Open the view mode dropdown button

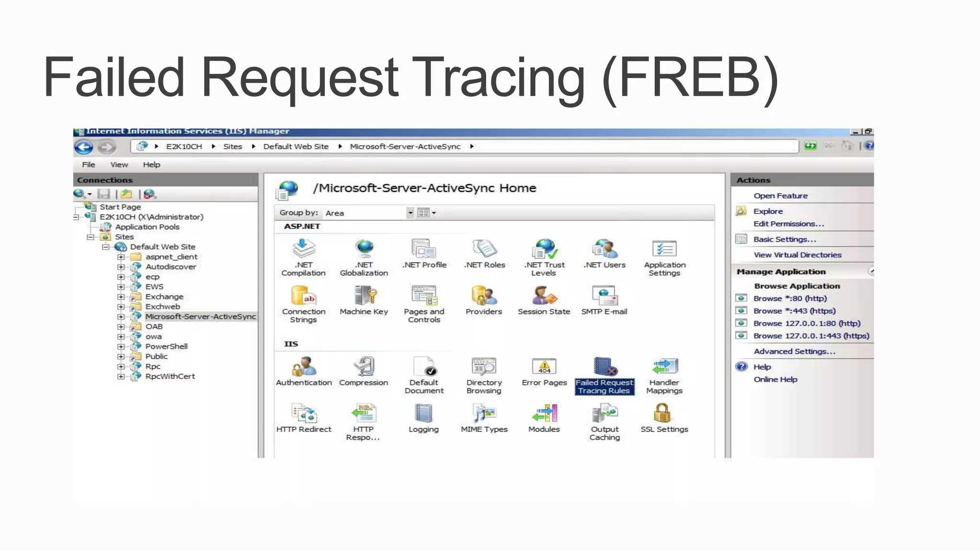pos(427,213)
